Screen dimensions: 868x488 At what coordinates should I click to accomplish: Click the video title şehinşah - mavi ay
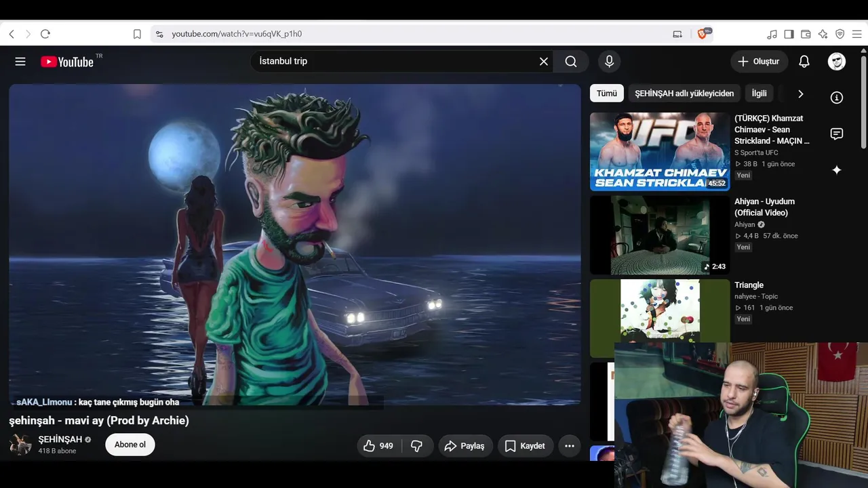pos(99,420)
